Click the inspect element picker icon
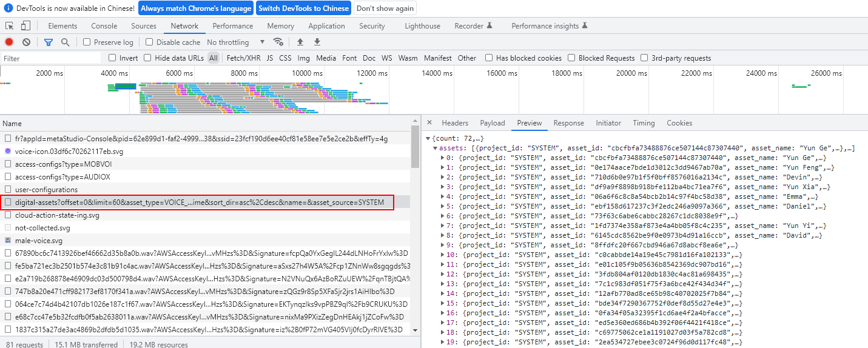The image size is (868, 348). pyautogui.click(x=10, y=26)
